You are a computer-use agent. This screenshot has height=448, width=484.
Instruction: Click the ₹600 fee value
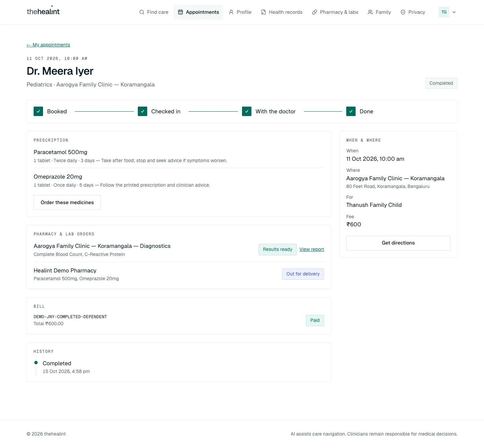(354, 225)
